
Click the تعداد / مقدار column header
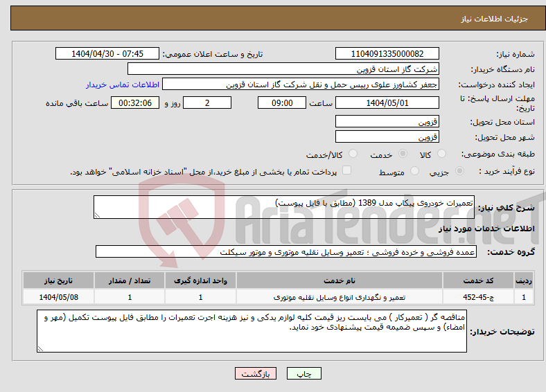pyautogui.click(x=129, y=280)
